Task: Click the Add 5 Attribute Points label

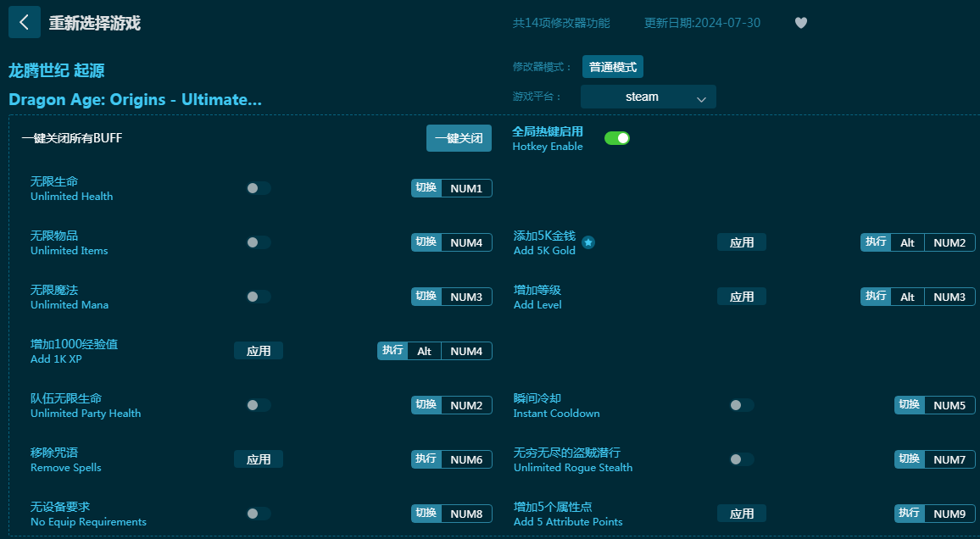Action: point(568,522)
